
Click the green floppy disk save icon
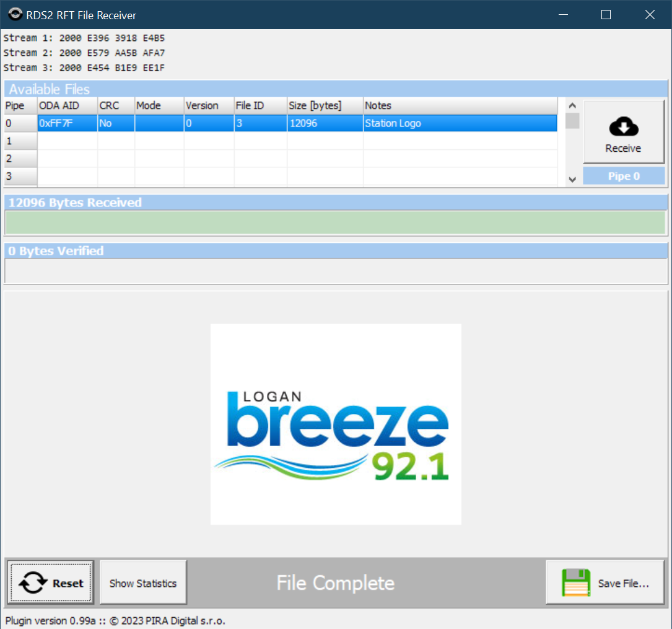point(575,583)
